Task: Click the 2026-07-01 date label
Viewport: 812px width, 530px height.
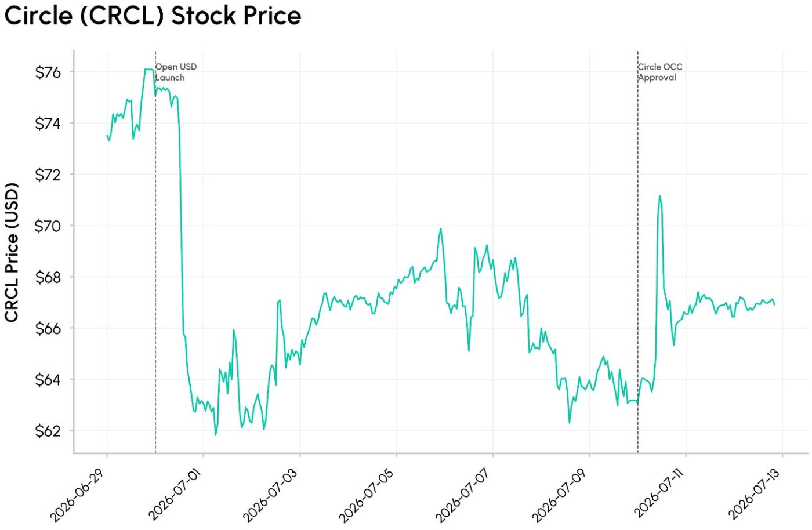Action: pyautogui.click(x=173, y=495)
